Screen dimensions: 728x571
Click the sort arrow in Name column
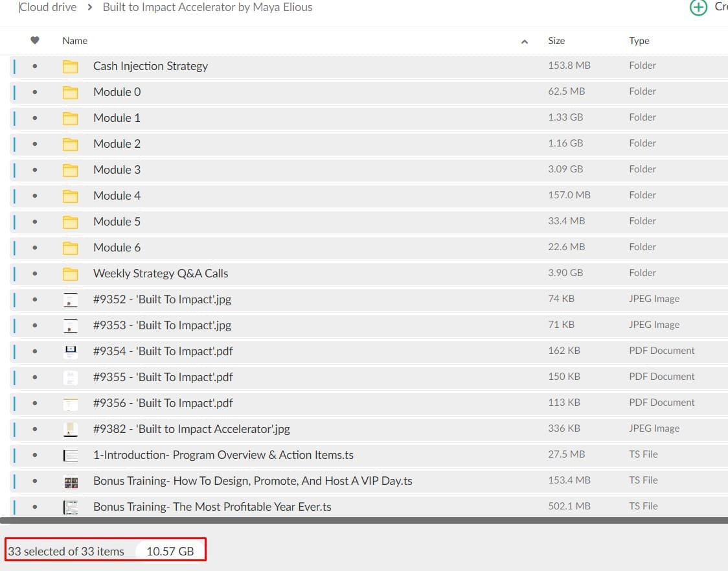tap(524, 41)
